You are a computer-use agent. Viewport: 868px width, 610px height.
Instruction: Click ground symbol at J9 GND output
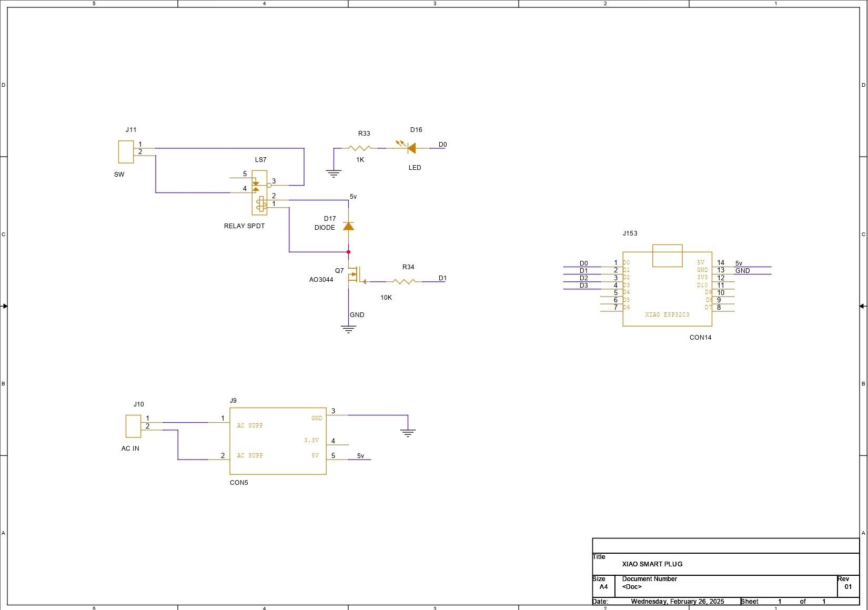coord(408,433)
